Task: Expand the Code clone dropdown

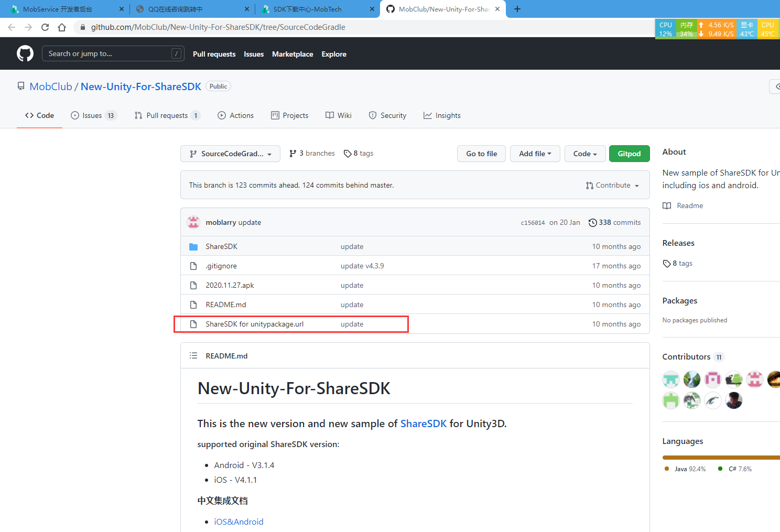Action: point(585,154)
